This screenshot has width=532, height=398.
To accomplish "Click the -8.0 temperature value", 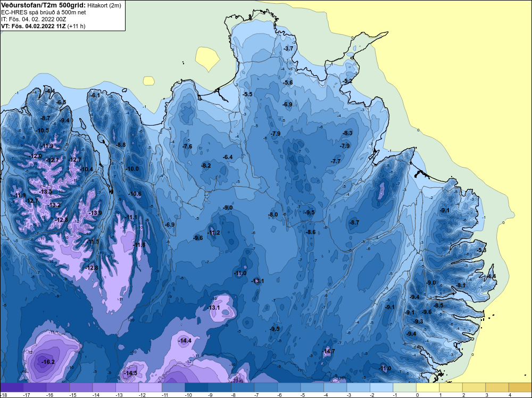I will point(273,214).
